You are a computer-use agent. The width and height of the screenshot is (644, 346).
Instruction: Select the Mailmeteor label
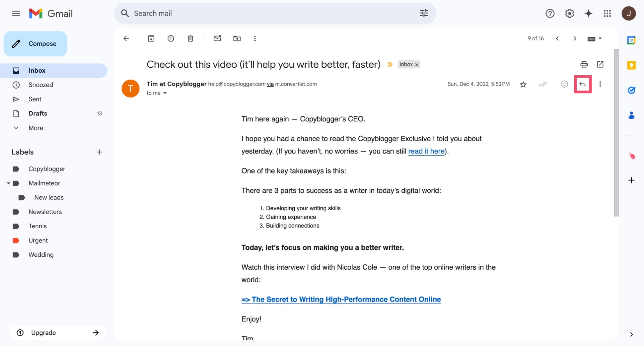(44, 183)
